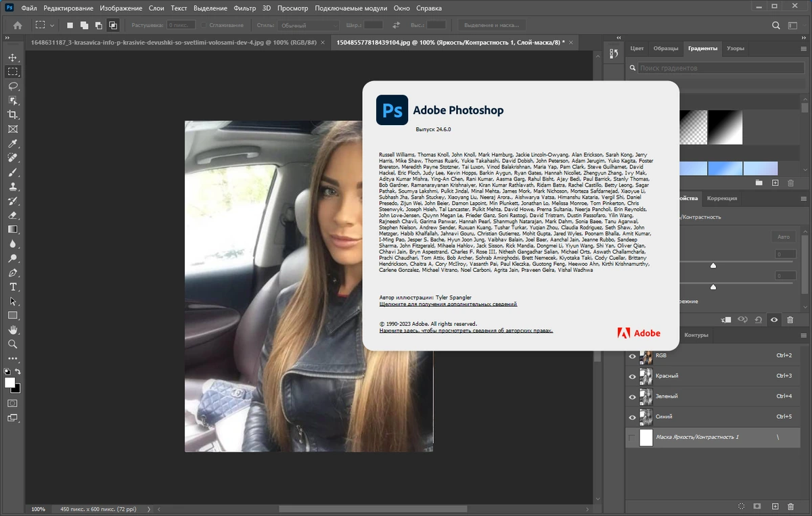Select the Hand tool
812x516 pixels.
[x=13, y=330]
